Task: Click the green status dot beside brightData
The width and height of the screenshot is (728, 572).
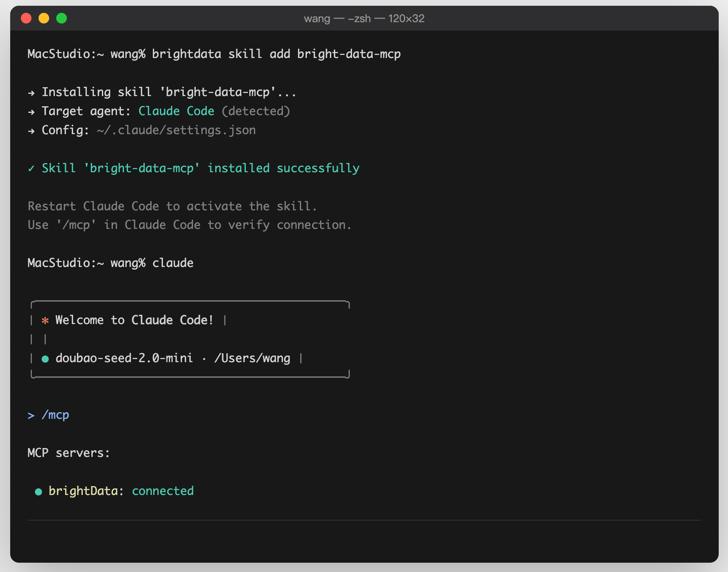Action: (x=39, y=491)
